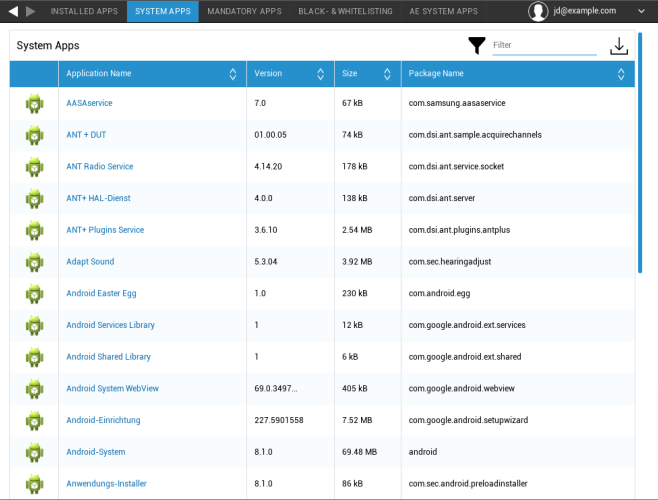This screenshot has width=658, height=500.
Task: Click the AASAservice Android icon
Action: pyautogui.click(x=35, y=103)
